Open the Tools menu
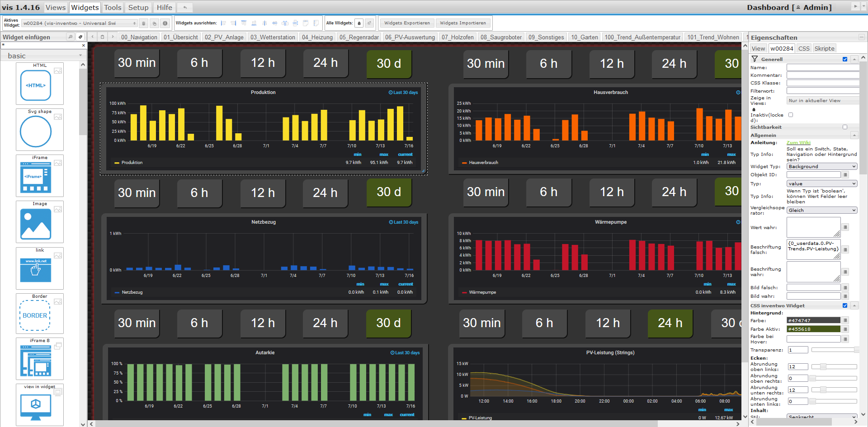The height and width of the screenshot is (427, 868). [113, 7]
